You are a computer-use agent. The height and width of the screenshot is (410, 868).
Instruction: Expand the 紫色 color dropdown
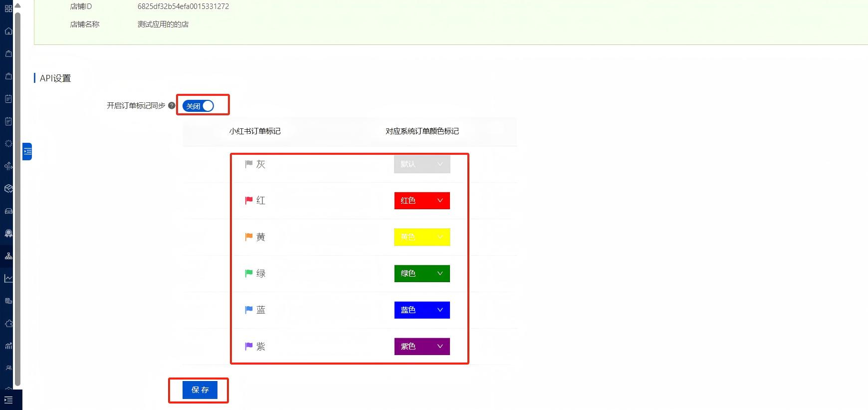422,347
